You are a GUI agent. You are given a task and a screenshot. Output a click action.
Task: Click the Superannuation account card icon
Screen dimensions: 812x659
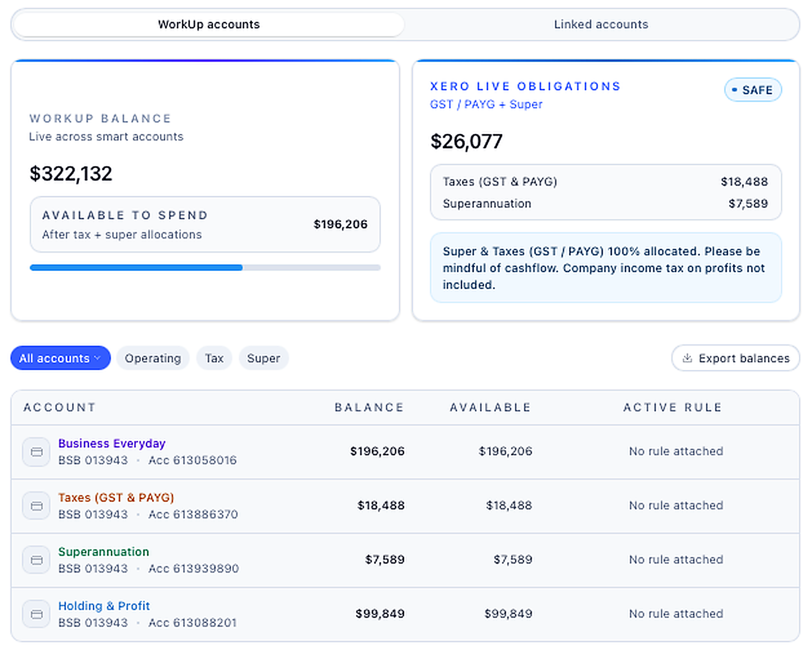point(36,560)
